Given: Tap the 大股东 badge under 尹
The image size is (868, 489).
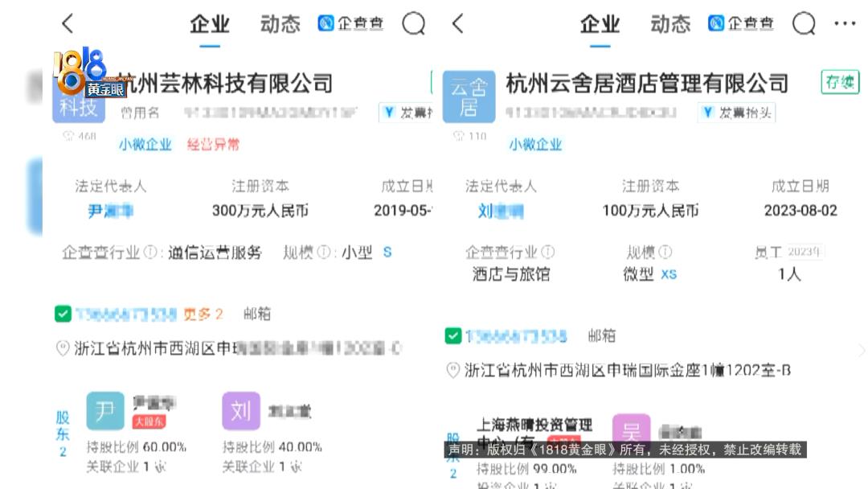Looking at the screenshot, I should (149, 421).
